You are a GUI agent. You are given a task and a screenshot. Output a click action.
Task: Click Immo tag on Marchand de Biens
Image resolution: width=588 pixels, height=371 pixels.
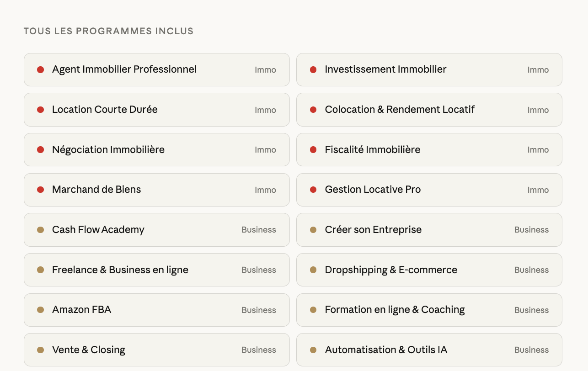pos(265,190)
